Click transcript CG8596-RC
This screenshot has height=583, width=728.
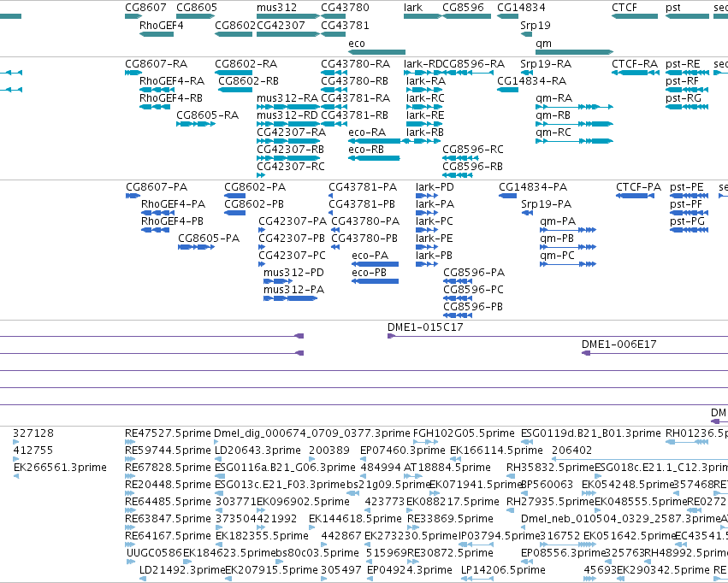click(472, 150)
